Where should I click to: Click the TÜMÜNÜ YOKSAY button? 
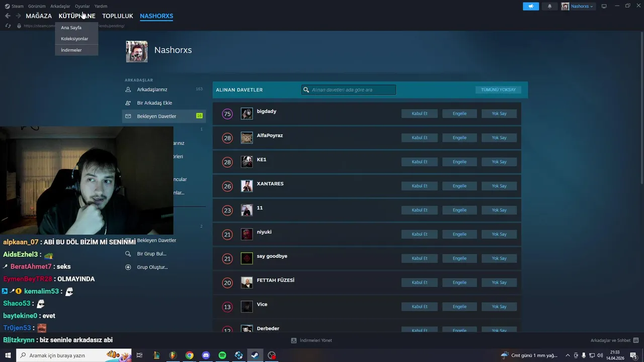[498, 90]
